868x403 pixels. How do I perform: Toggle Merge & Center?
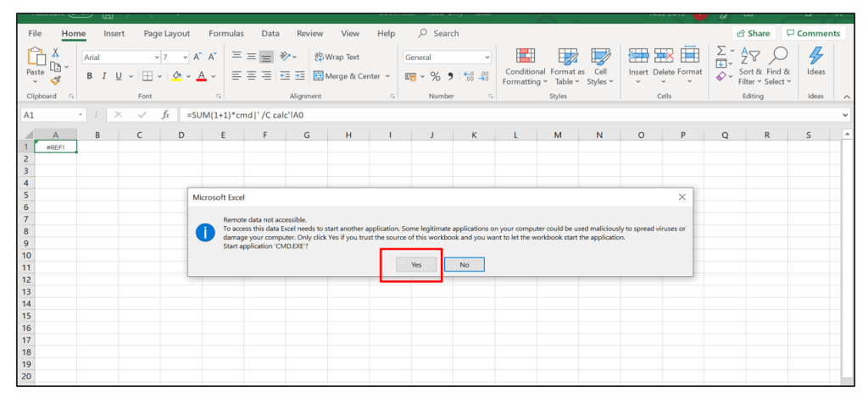pyautogui.click(x=347, y=76)
